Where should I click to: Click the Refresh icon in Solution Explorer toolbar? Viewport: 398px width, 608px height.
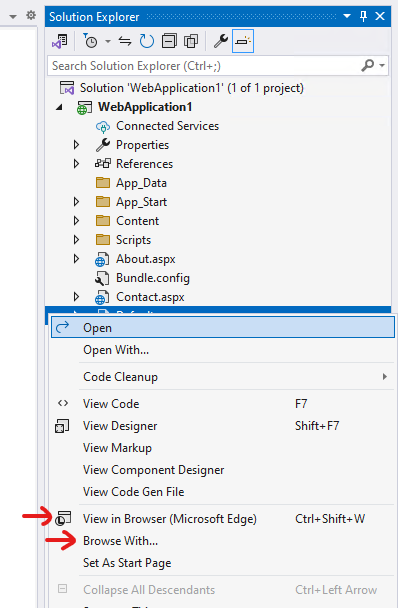pyautogui.click(x=147, y=41)
